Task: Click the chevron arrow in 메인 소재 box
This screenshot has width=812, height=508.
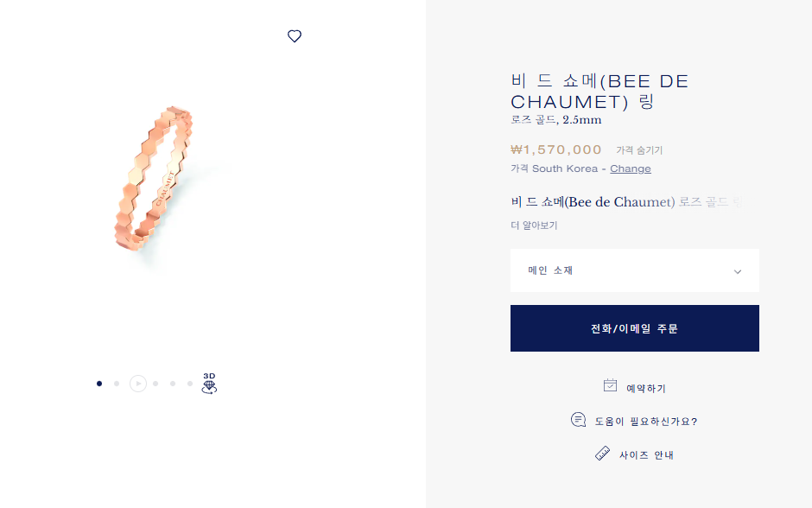Action: [738, 271]
